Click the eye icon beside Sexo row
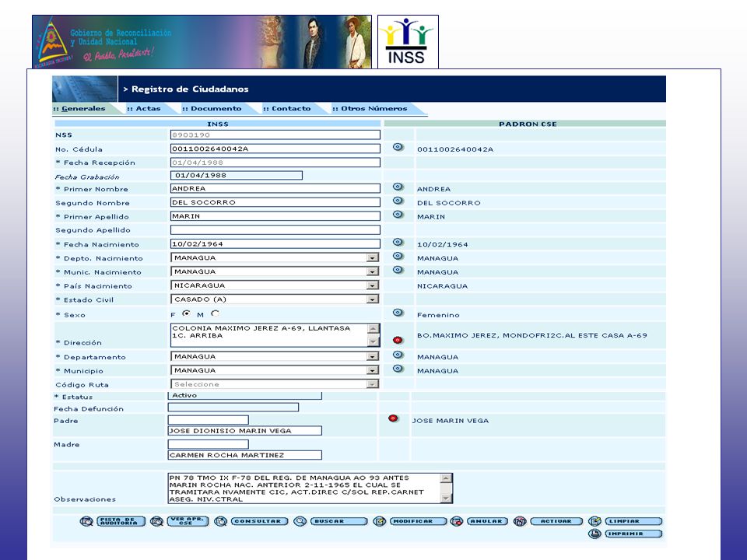Image resolution: width=747 pixels, height=560 pixels. (398, 313)
